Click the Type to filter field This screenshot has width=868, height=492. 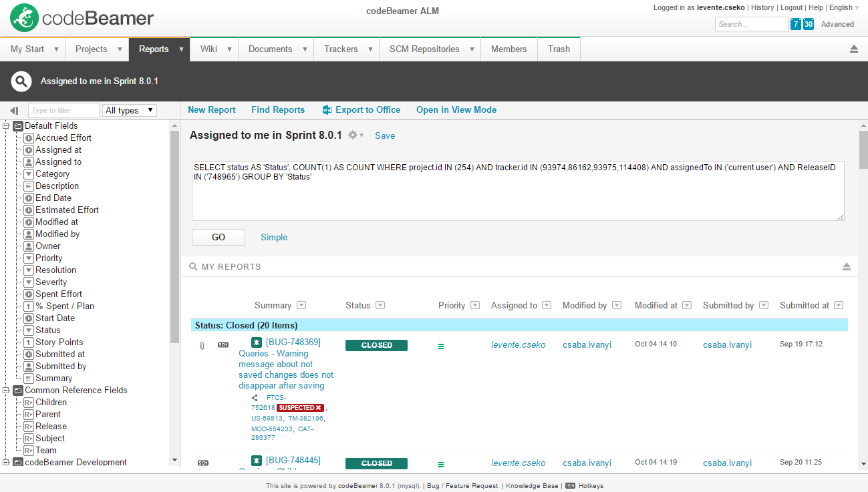63,110
